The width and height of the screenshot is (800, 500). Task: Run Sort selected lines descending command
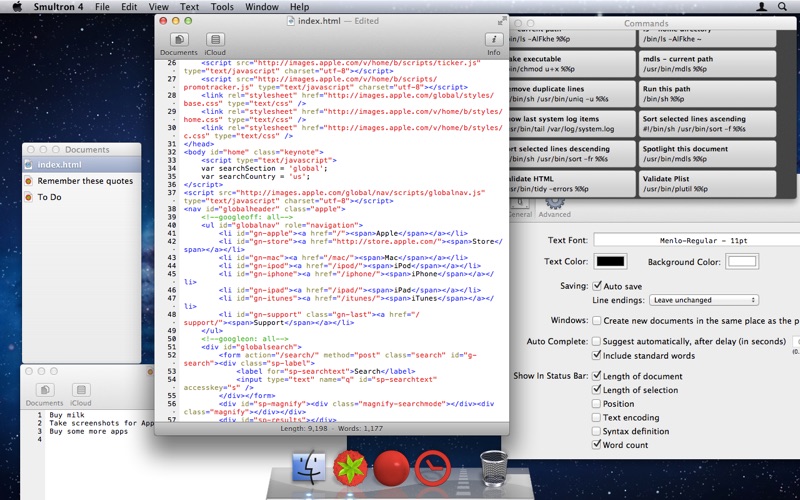pos(572,154)
